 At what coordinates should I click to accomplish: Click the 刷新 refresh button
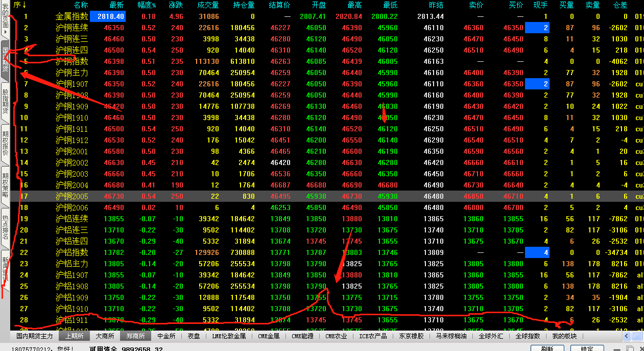point(547,349)
